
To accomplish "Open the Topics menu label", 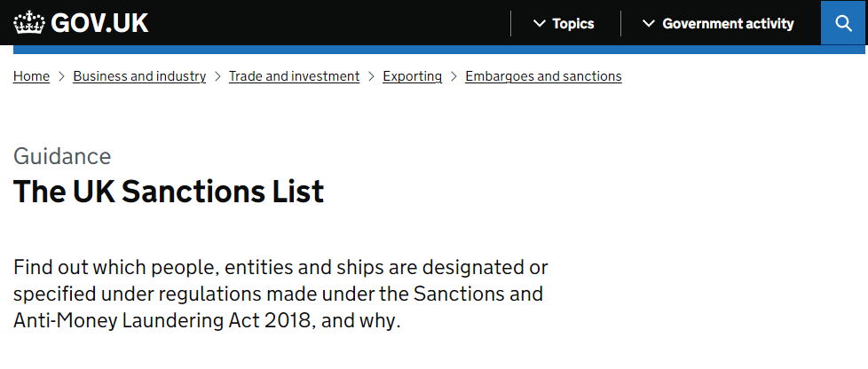I will point(572,24).
